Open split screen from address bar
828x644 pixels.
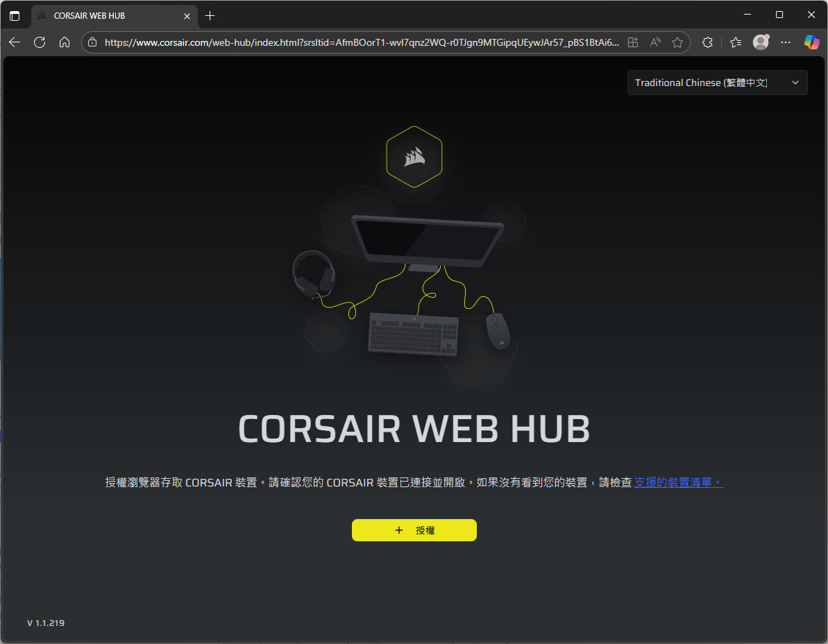pyautogui.click(x=632, y=42)
